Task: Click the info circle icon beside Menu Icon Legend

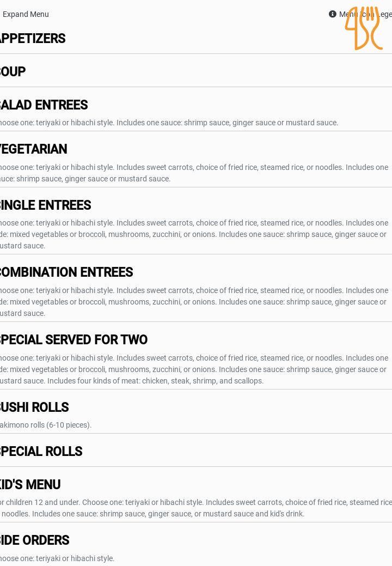Action: 332,14
